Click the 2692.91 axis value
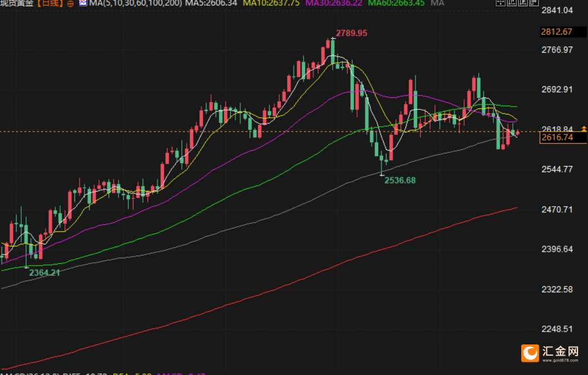Image resolution: width=588 pixels, height=375 pixels. point(557,89)
